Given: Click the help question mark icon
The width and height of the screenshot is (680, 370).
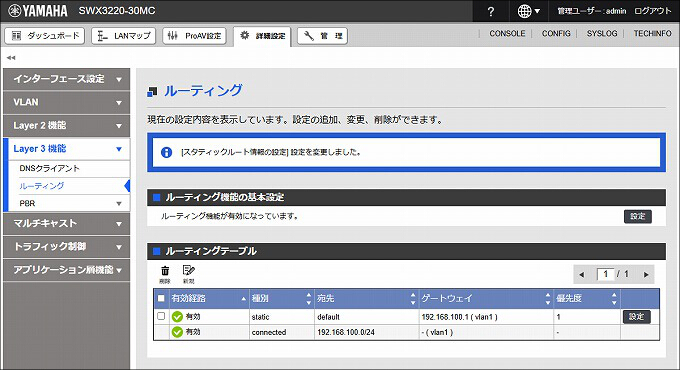Looking at the screenshot, I should pos(490,11).
